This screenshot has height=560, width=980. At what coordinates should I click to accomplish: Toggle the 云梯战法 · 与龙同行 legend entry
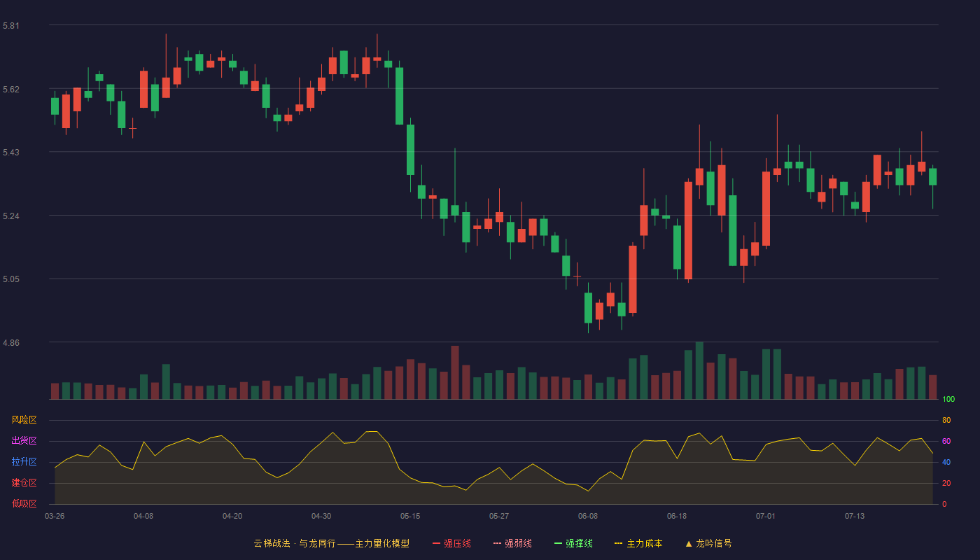click(331, 543)
